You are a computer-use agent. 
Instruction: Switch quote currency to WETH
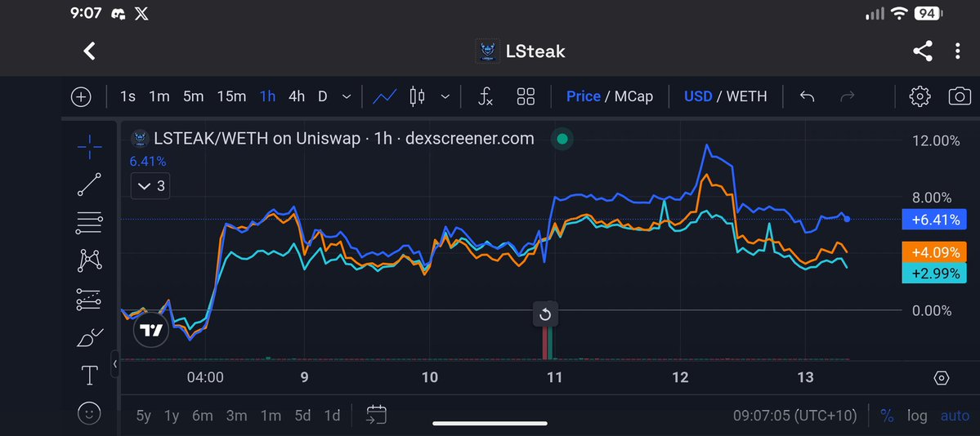746,97
